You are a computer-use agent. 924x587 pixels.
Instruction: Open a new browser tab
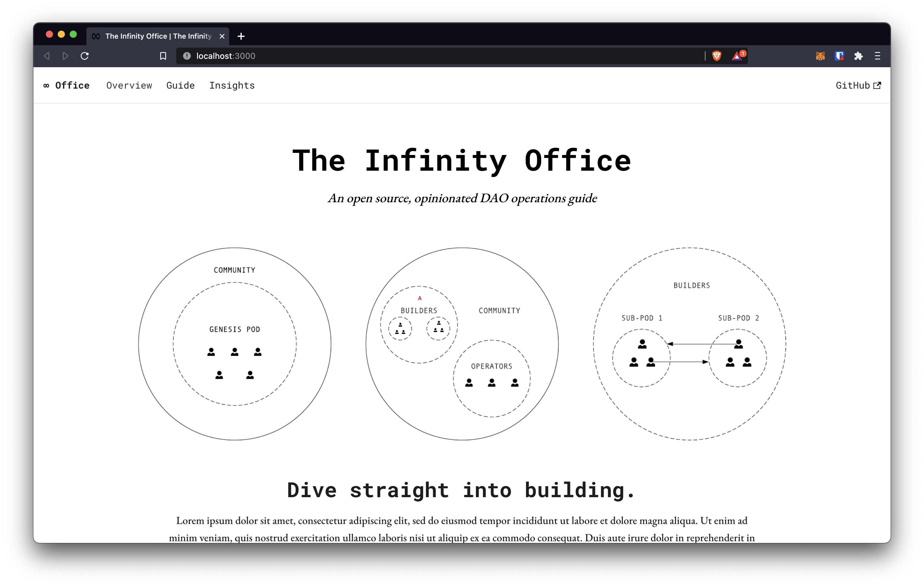(241, 36)
